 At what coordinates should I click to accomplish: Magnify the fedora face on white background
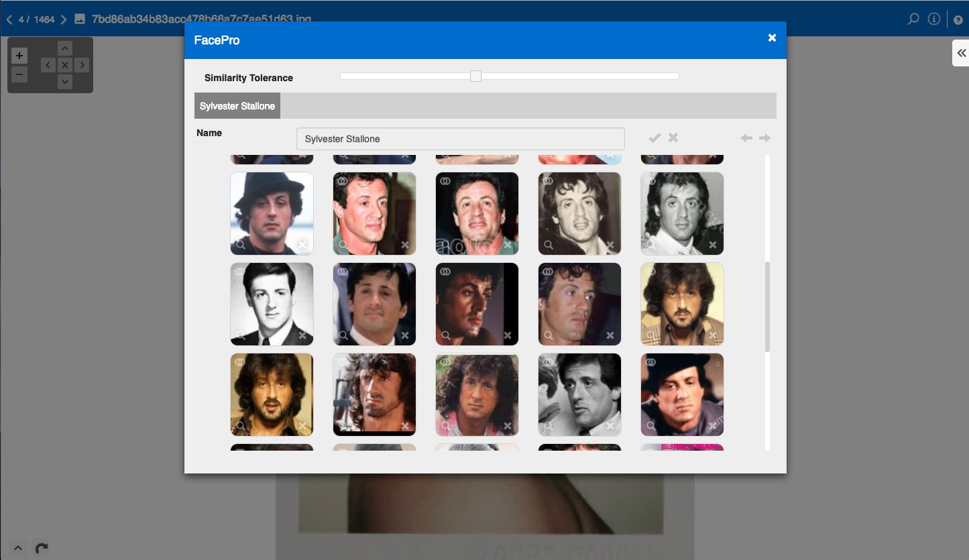coord(241,245)
